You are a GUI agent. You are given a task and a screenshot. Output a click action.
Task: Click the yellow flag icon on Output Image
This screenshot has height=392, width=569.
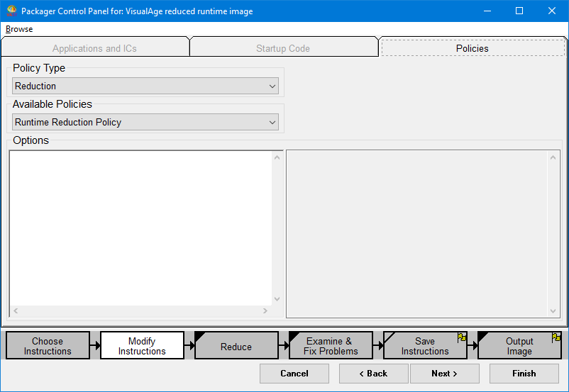556,337
